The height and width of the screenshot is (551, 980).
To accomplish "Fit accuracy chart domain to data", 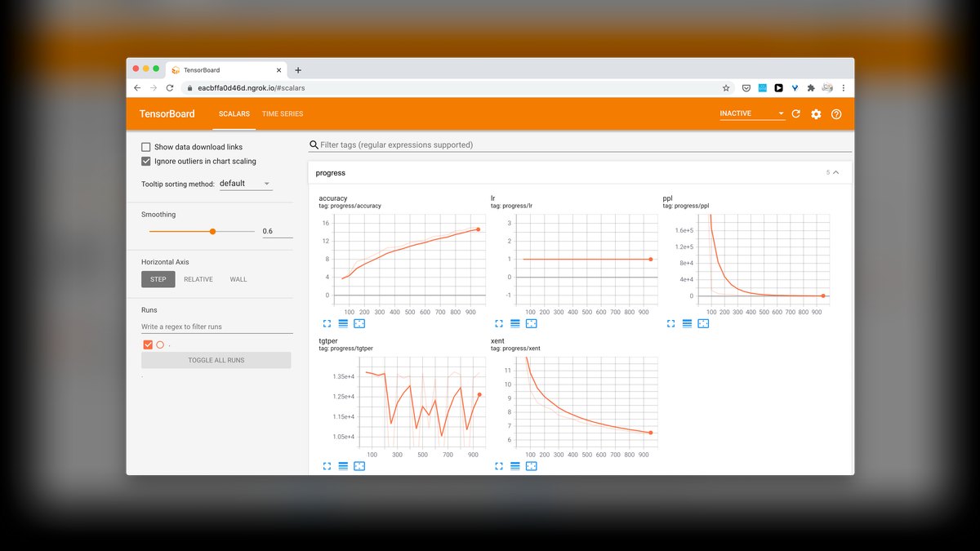I will click(359, 323).
